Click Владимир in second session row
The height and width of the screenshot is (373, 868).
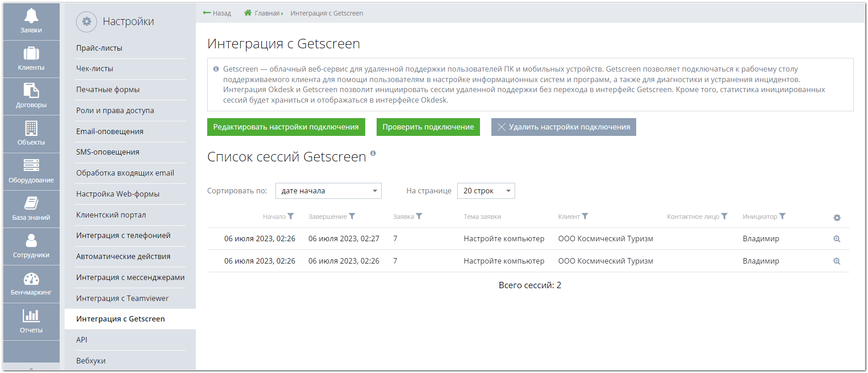tap(761, 261)
